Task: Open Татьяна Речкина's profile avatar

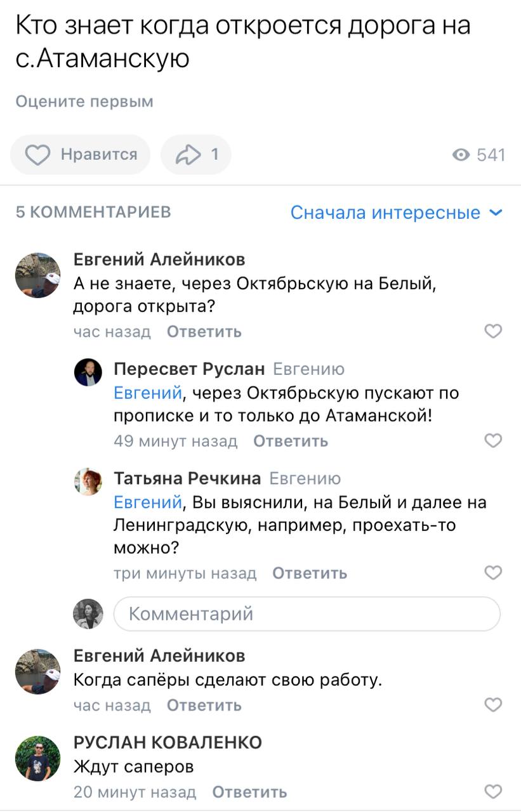Action: (x=88, y=481)
